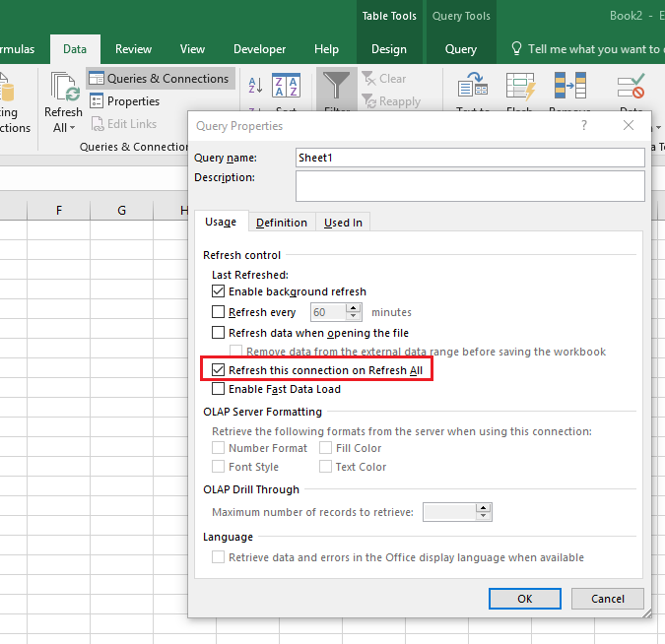Sort A to Z ascending icon
This screenshot has height=644, width=665.
[255, 85]
